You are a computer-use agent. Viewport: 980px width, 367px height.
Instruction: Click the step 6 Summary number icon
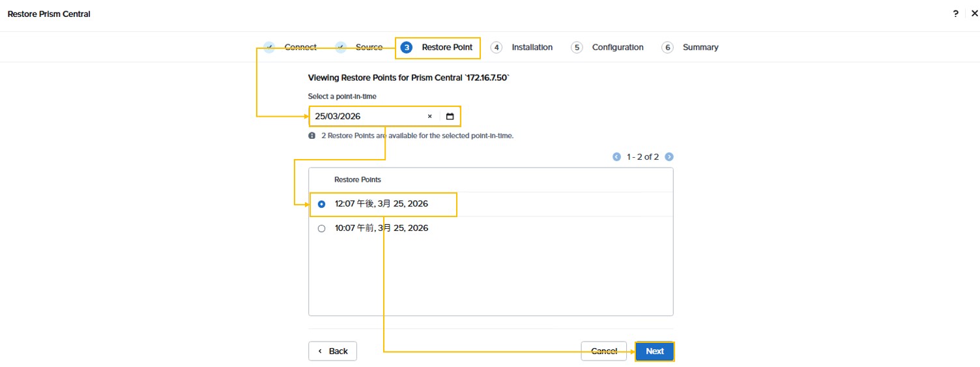click(x=667, y=48)
